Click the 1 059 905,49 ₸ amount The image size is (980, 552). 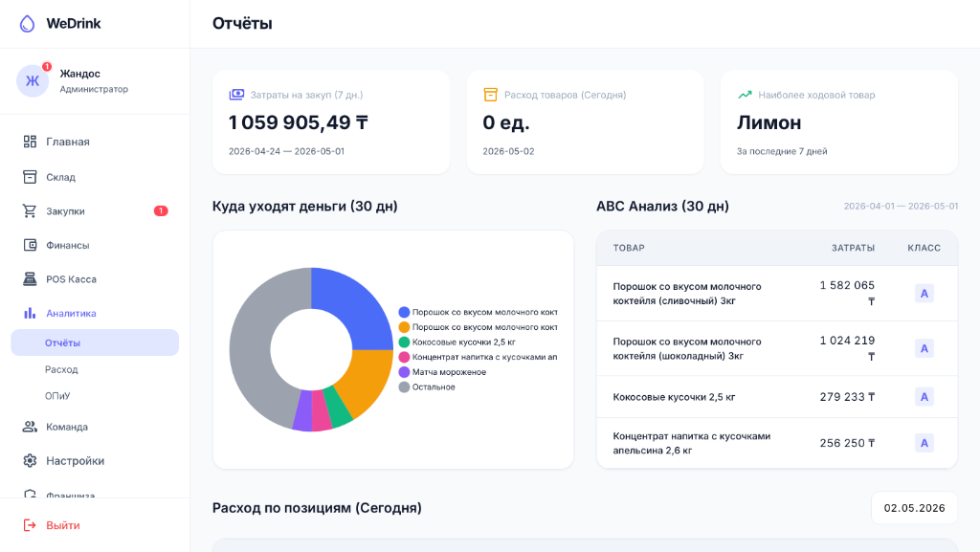coord(299,122)
